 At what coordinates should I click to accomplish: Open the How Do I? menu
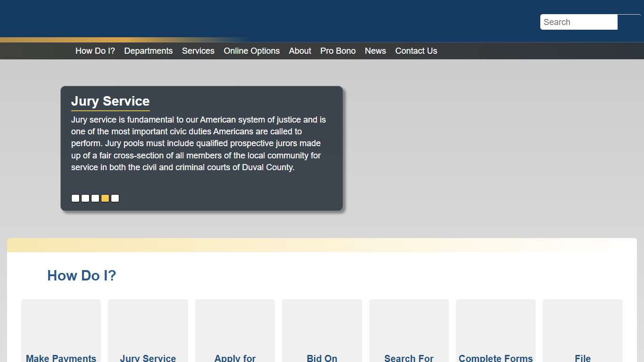[95, 51]
